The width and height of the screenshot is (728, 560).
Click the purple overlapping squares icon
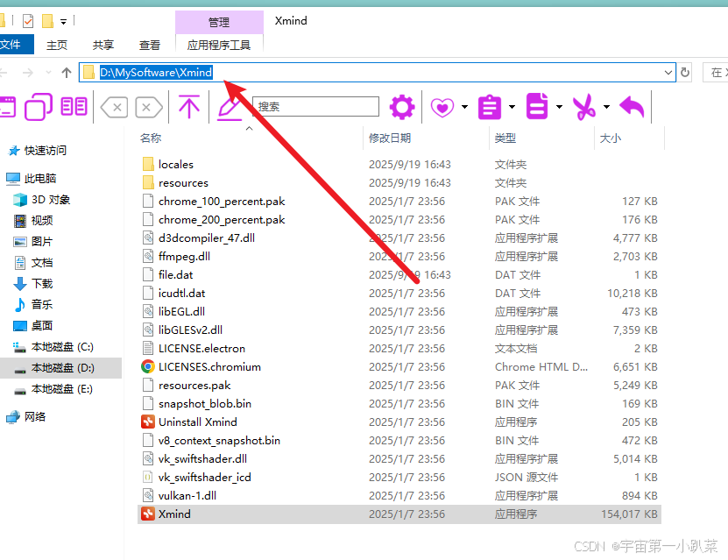[38, 107]
